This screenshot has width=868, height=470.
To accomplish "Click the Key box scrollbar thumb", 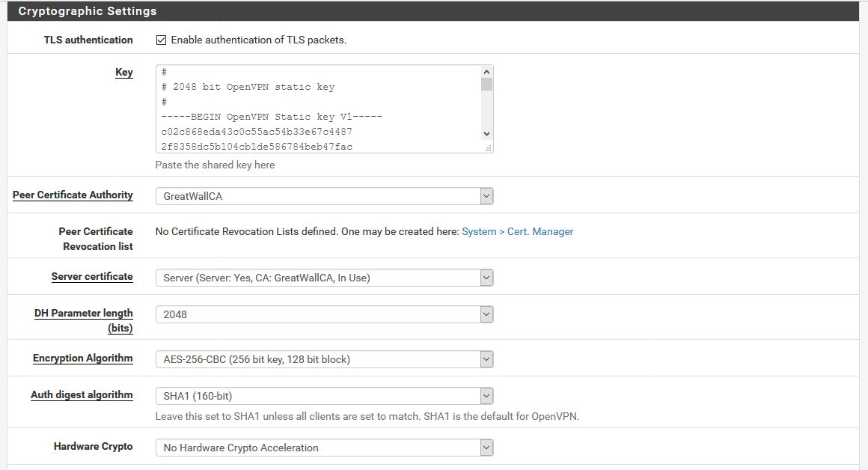I will pyautogui.click(x=486, y=84).
